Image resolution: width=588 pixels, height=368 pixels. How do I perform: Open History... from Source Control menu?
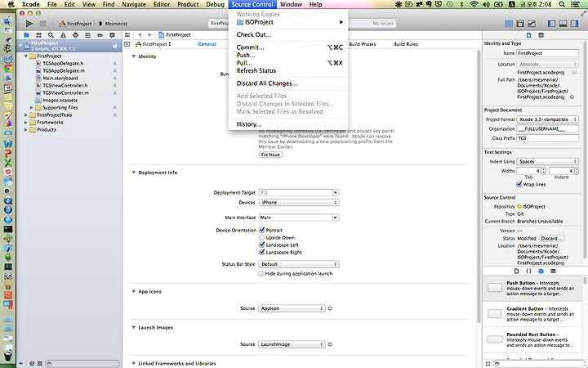[x=288, y=124]
